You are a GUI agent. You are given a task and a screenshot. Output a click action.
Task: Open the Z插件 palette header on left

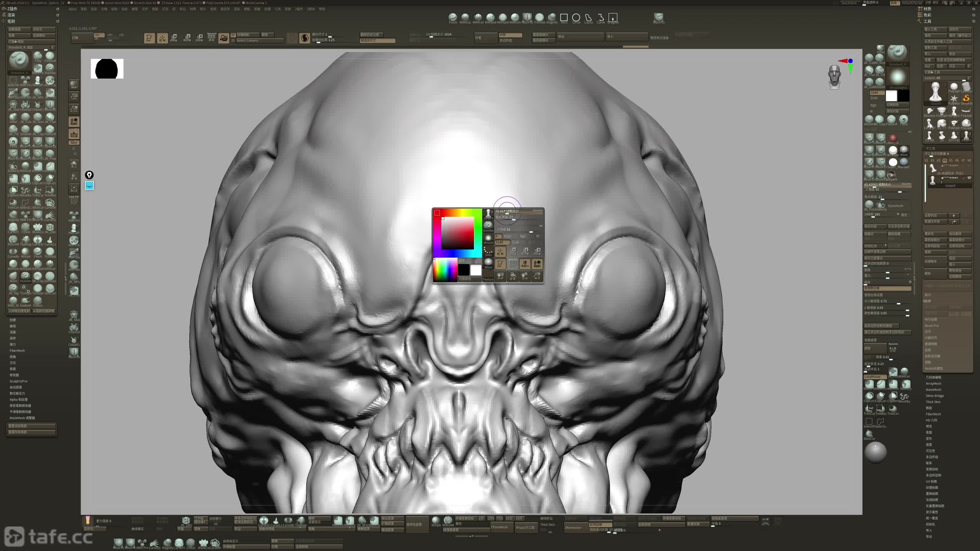12,9
